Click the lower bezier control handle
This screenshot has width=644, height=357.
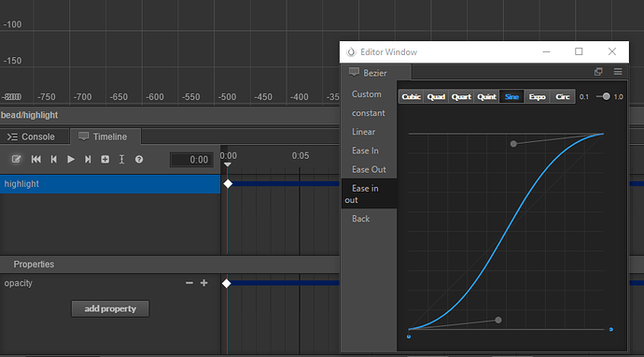498,320
